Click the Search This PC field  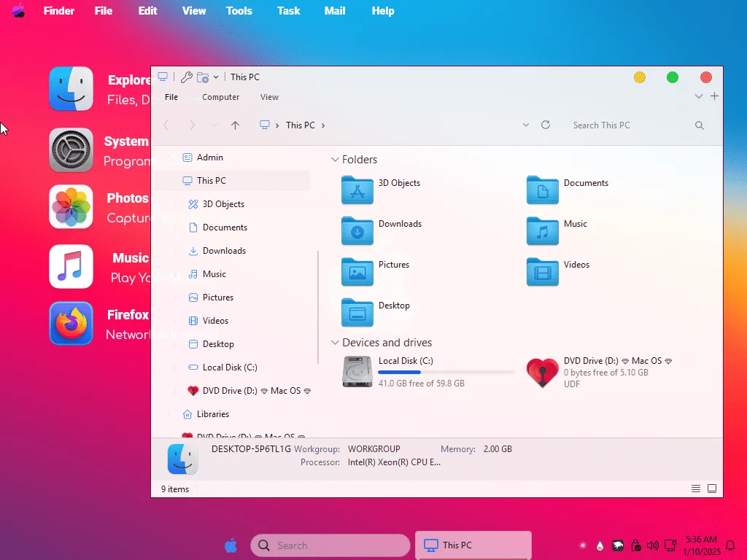pyautogui.click(x=629, y=125)
